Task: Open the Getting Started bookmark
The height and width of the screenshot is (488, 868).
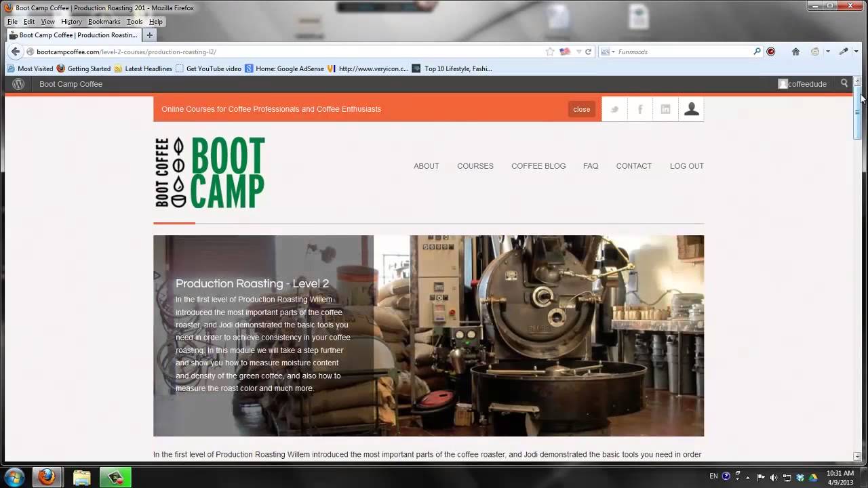Action: click(x=83, y=68)
